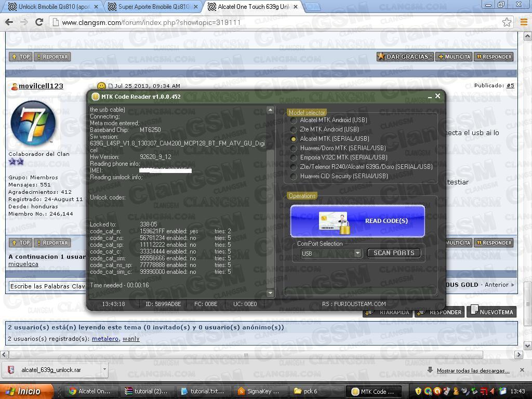Switch to the tutorial.txt taskbar item

[x=204, y=392]
